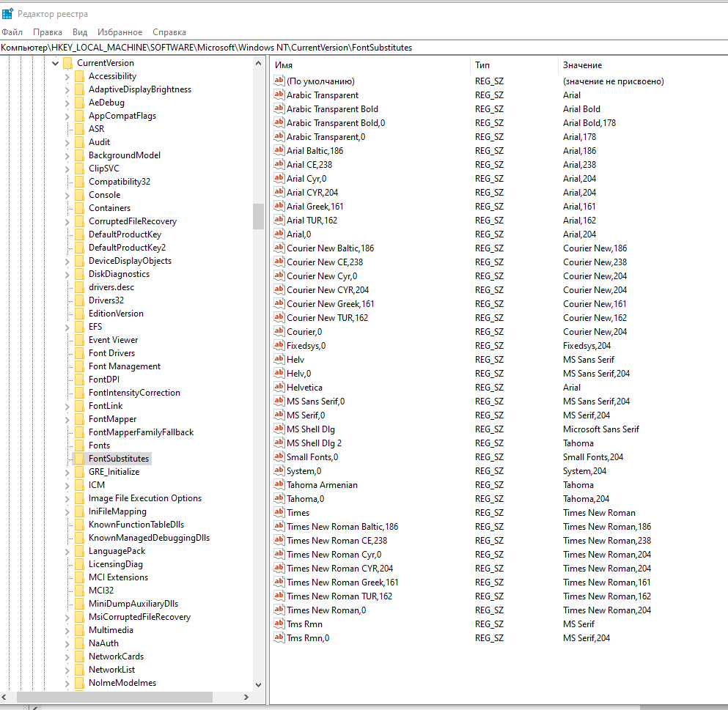Click the string icon beside Courier,0
Viewport: 728px width, 710px height.
[x=279, y=331]
